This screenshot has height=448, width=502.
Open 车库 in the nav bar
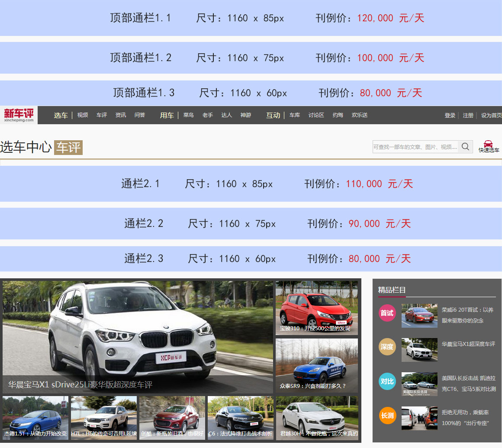[295, 115]
